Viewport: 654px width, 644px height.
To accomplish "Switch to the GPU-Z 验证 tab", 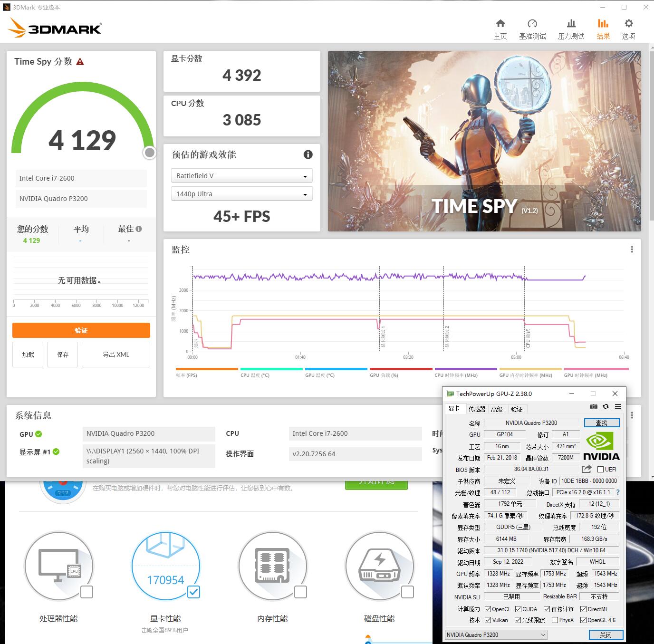I will point(517,409).
